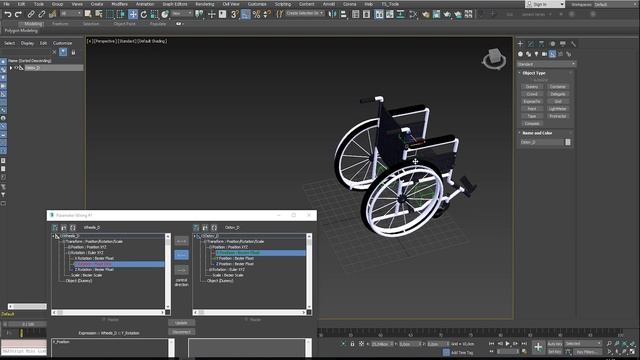Screen dimensions: 640x360
Task: Select the Cameras category in Create panel
Action: coord(544,54)
